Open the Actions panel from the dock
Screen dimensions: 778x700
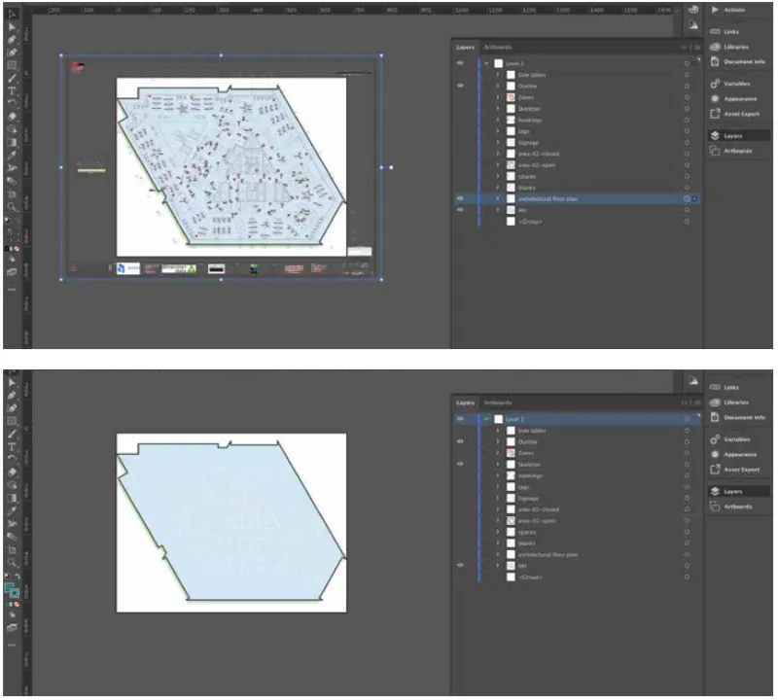[734, 10]
